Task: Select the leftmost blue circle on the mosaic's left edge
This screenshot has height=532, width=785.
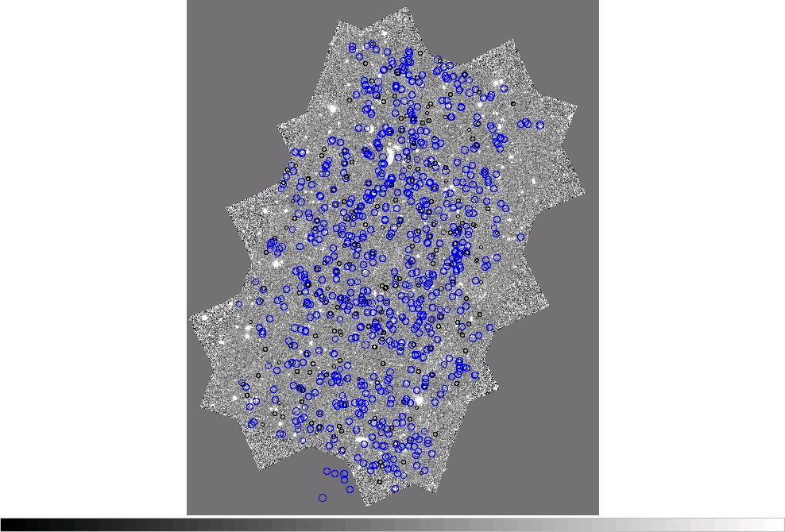Action: (x=239, y=303)
